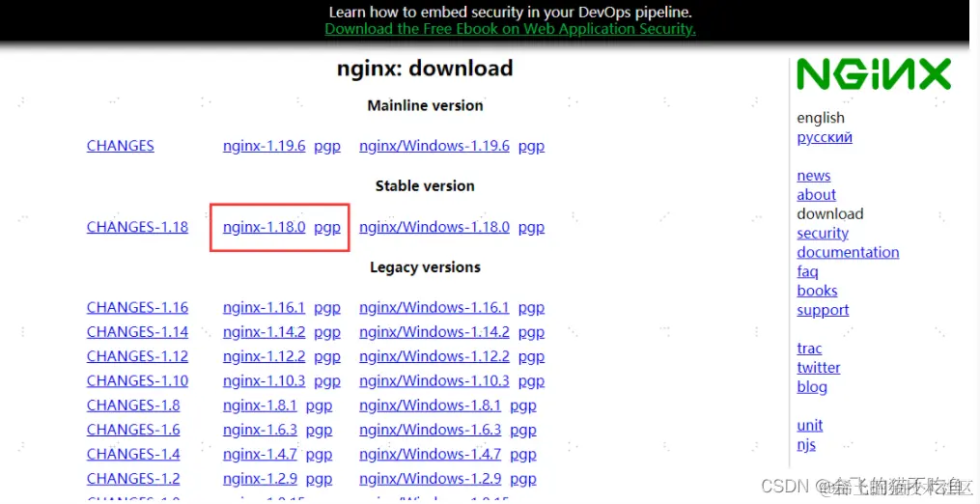Screen dimensions: 980x504
Task: Open pgp signature for nginx/Windows-1.18.0
Action: click(x=531, y=228)
